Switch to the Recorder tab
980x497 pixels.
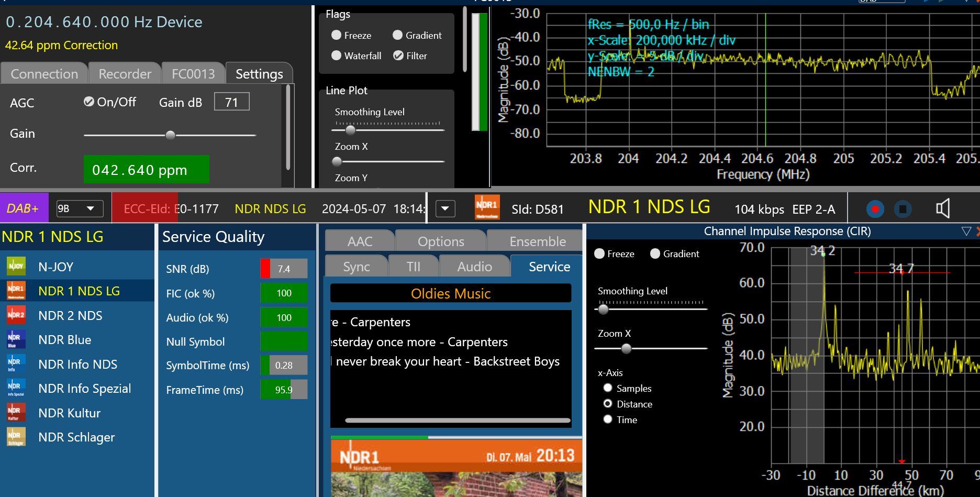125,74
